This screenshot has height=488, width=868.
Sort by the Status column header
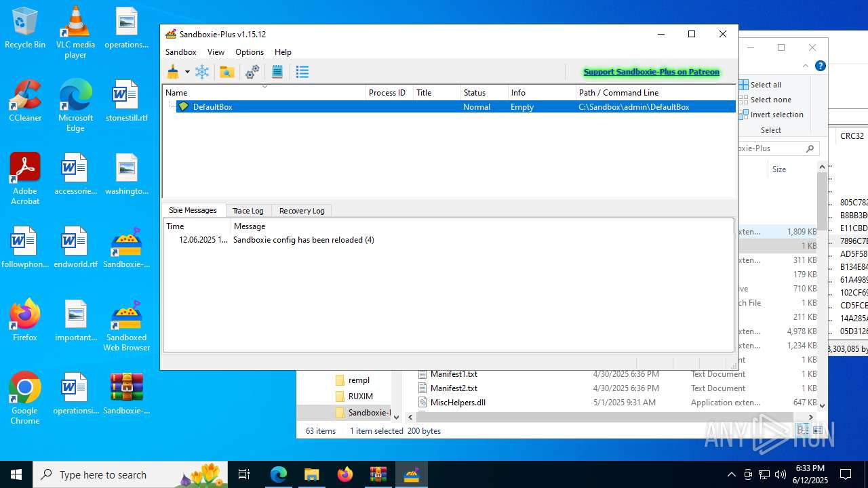coord(484,93)
